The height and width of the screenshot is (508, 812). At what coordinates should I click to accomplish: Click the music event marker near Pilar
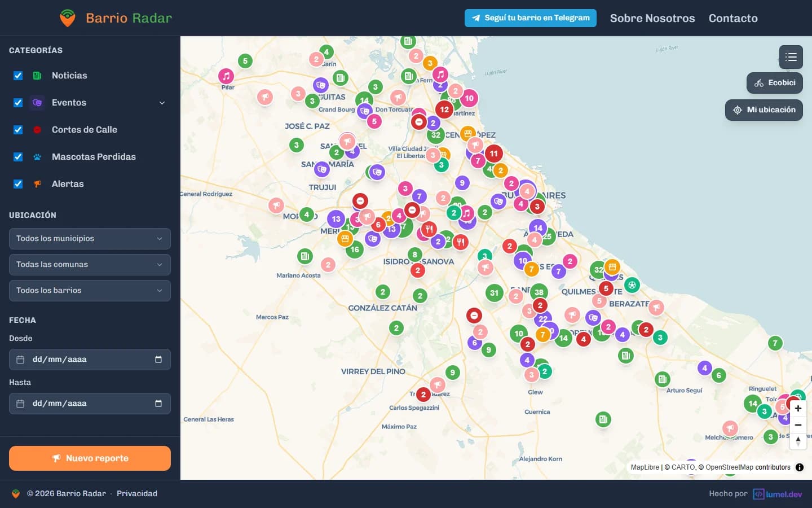226,76
